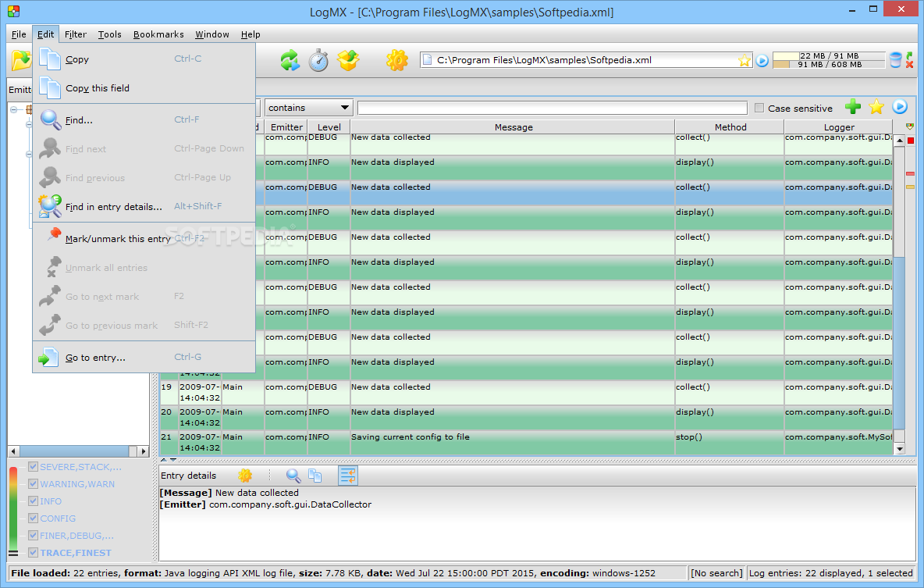
Task: Click the column chooser icon right of Logger
Action: click(910, 127)
